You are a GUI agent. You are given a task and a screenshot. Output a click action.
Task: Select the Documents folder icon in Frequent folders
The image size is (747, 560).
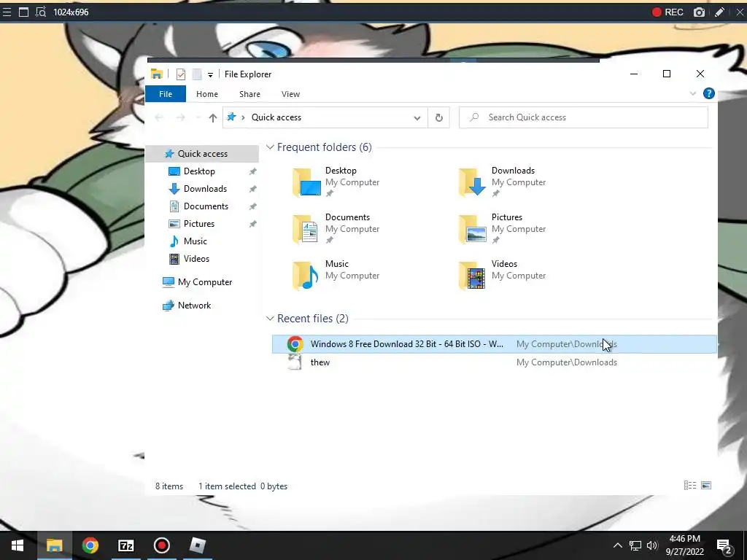[x=306, y=228]
